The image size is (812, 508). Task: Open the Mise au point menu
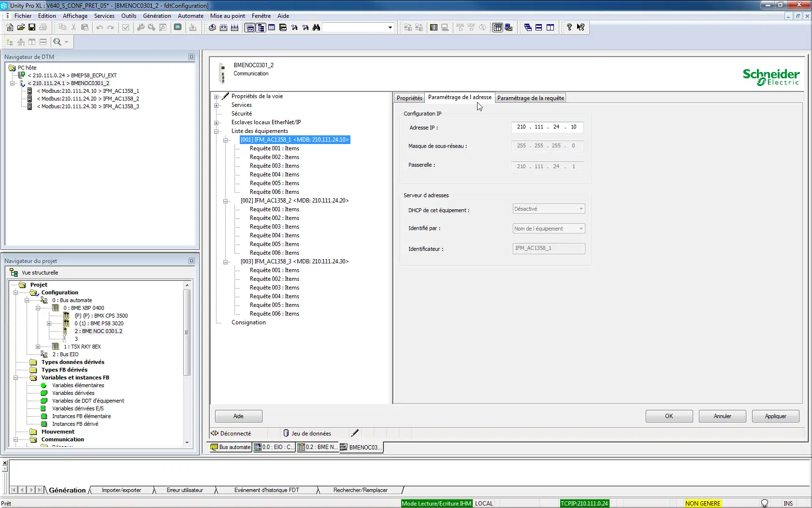click(x=228, y=16)
